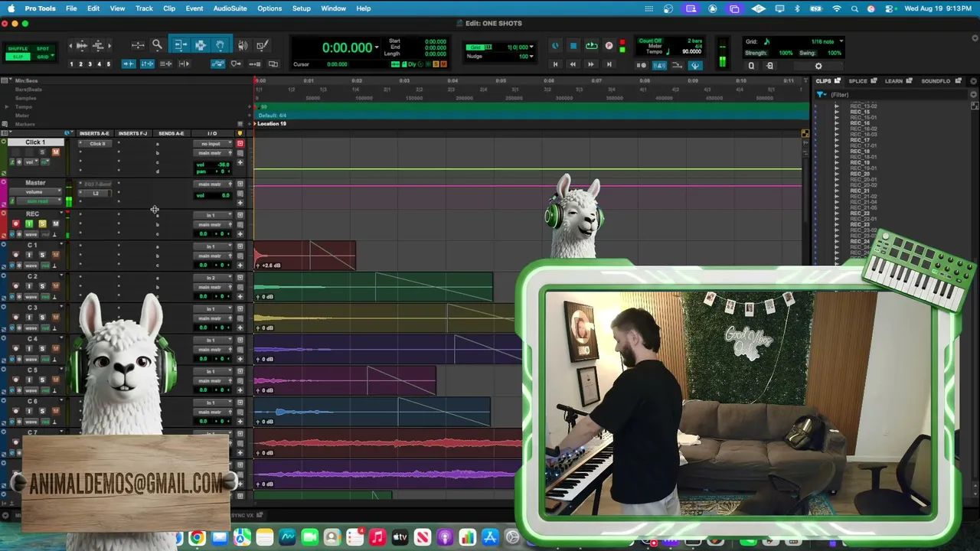This screenshot has width=980, height=551.
Task: Click the Filter field in clips list
Action: pyautogui.click(x=892, y=95)
